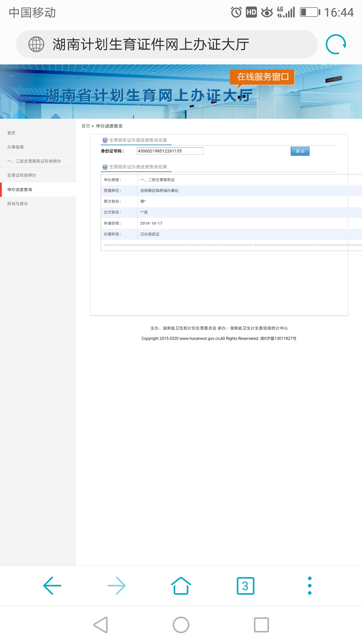Tap the address bar page title
This screenshot has height=644, width=362.
pyautogui.click(x=151, y=44)
